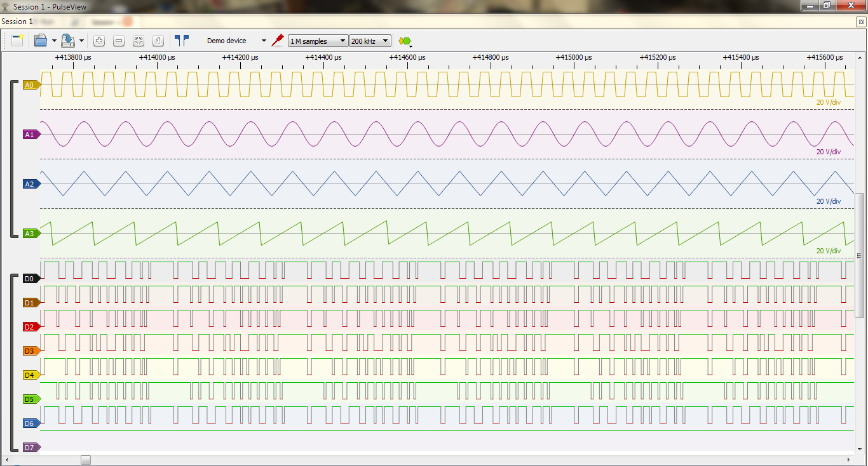Viewport: 868px width, 466px height.
Task: Select the D6 logic channel label
Action: coord(31,423)
